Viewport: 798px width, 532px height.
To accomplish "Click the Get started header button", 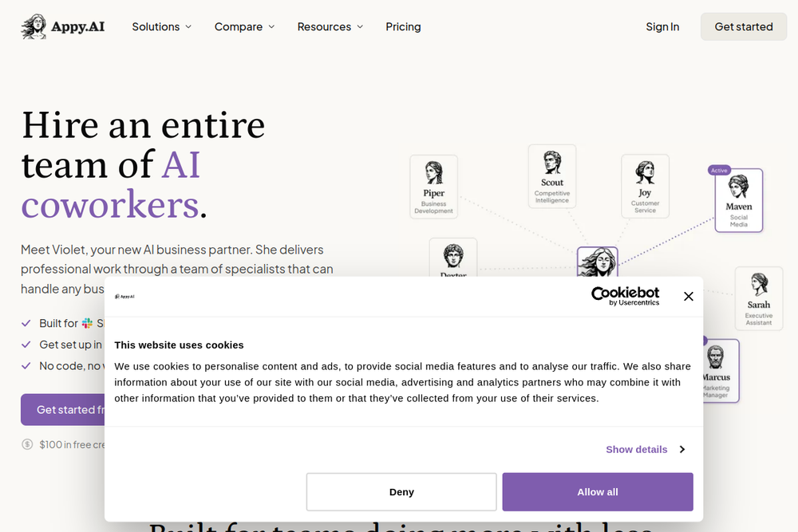I will point(744,26).
